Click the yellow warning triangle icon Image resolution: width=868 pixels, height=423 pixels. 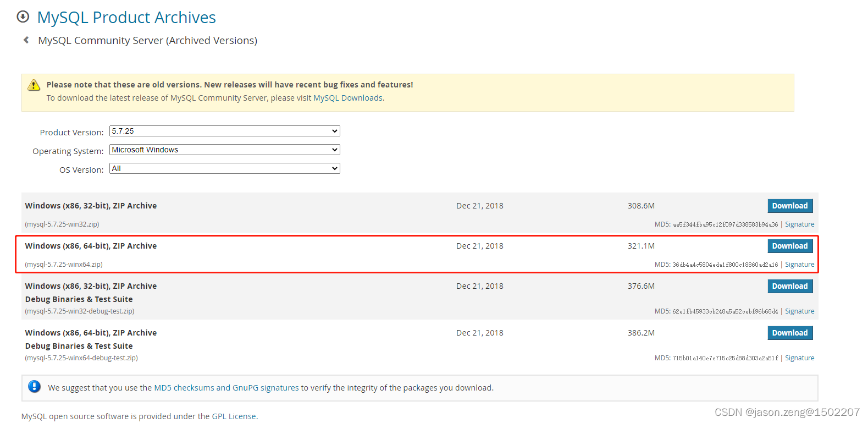[34, 85]
